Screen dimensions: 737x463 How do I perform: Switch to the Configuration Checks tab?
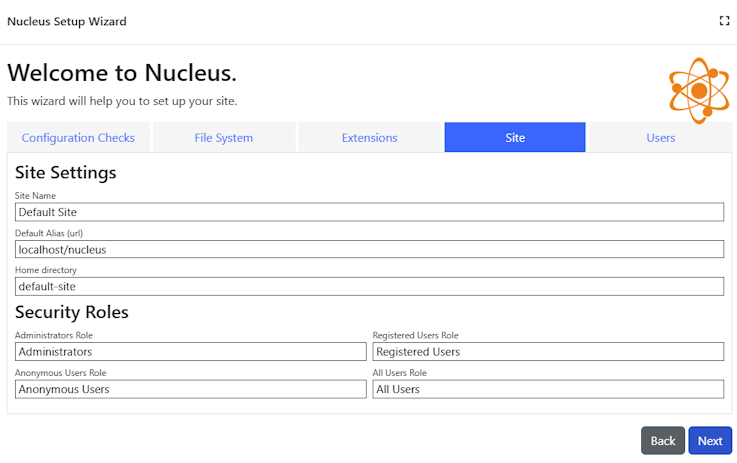(78, 138)
